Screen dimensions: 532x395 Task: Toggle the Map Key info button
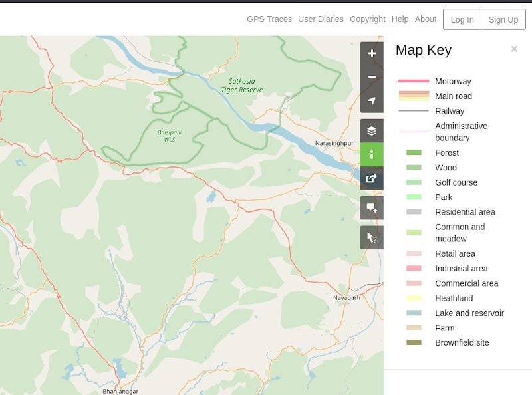pos(372,154)
